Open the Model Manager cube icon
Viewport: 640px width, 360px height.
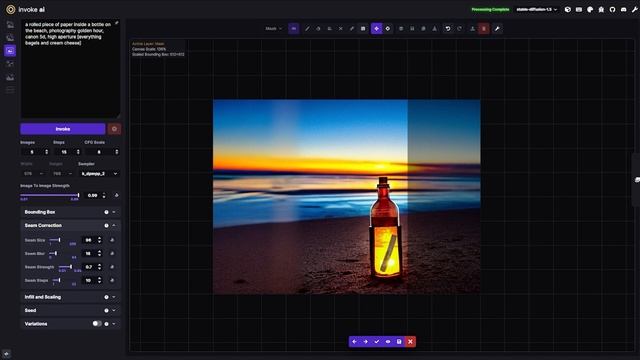tap(568, 9)
